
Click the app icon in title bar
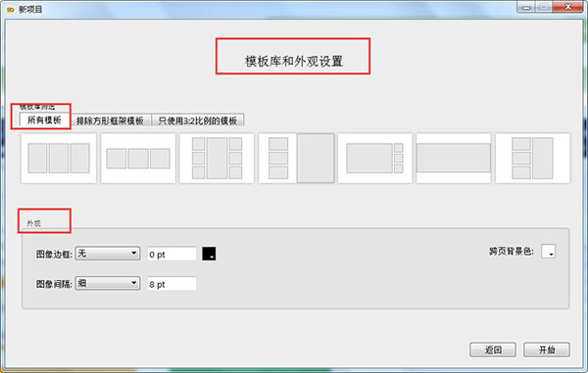click(x=10, y=10)
